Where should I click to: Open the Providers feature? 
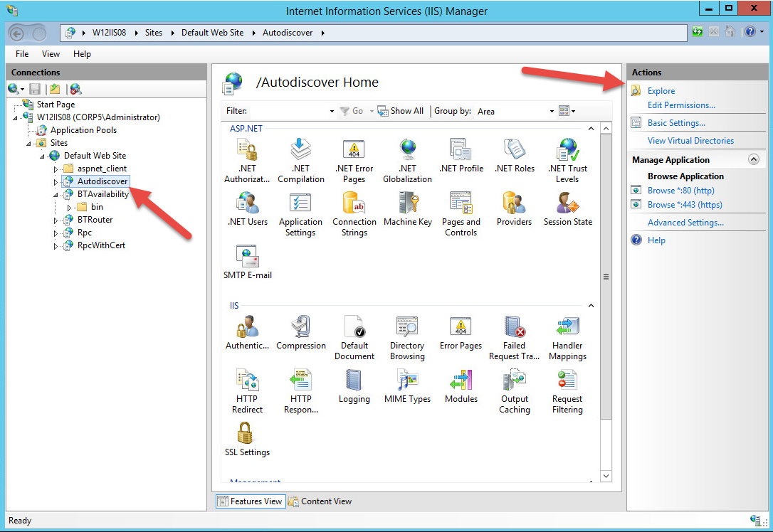click(x=514, y=209)
